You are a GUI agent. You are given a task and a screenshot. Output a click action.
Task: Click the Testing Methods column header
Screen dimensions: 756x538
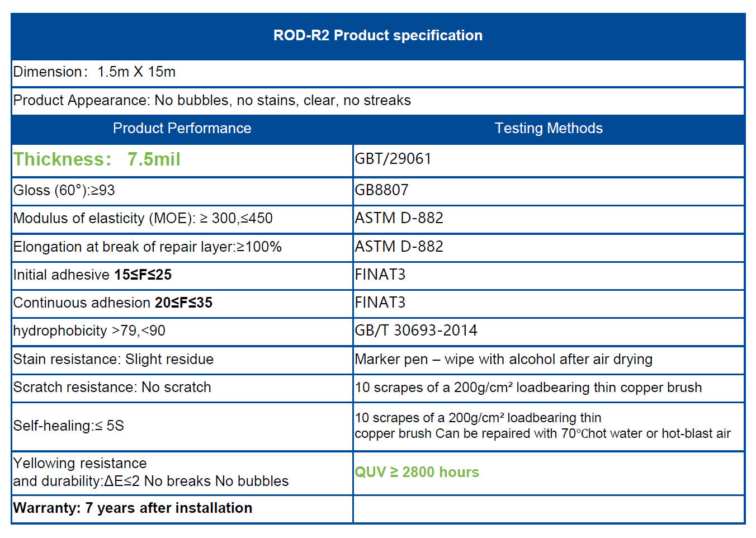pyautogui.click(x=549, y=129)
